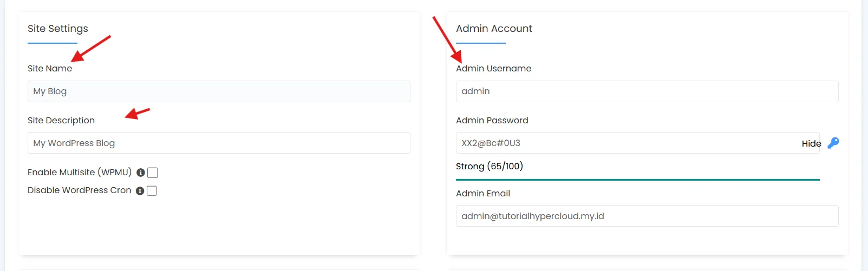Click the key icon to generate a password

(x=833, y=143)
